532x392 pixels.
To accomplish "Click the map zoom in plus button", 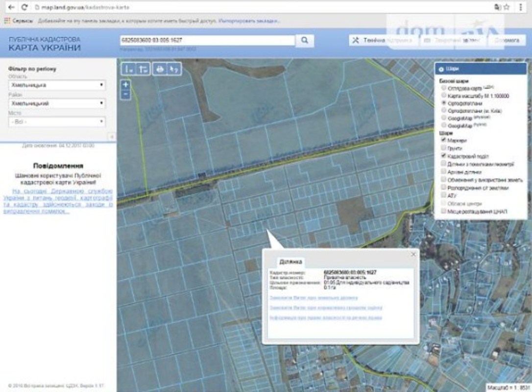I will [125, 85].
